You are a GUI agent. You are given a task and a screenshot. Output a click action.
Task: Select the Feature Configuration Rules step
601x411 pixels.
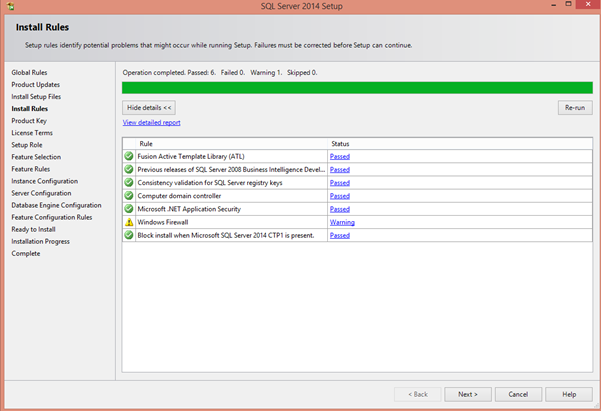pyautogui.click(x=52, y=217)
